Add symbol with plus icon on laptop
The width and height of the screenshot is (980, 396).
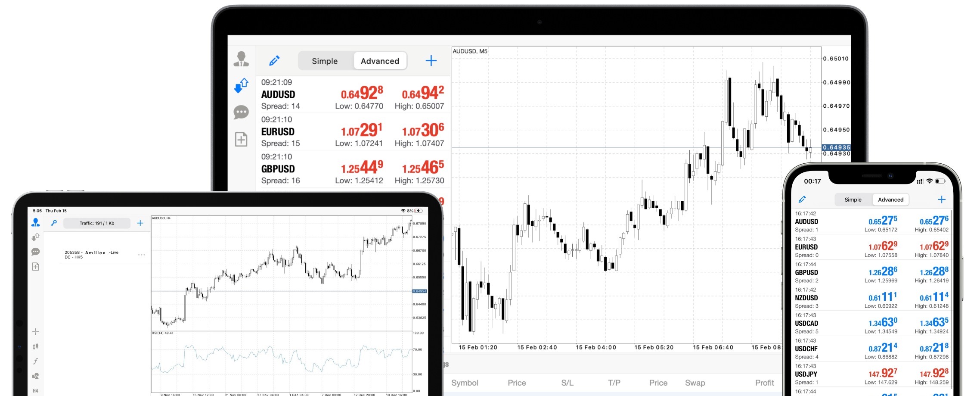(431, 60)
